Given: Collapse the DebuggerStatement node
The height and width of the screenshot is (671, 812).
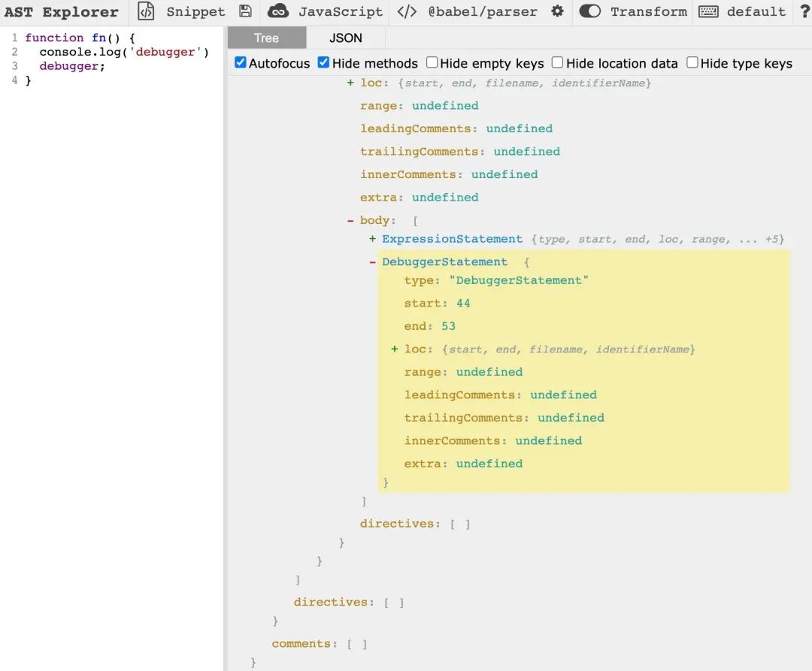Looking at the screenshot, I should [x=372, y=262].
